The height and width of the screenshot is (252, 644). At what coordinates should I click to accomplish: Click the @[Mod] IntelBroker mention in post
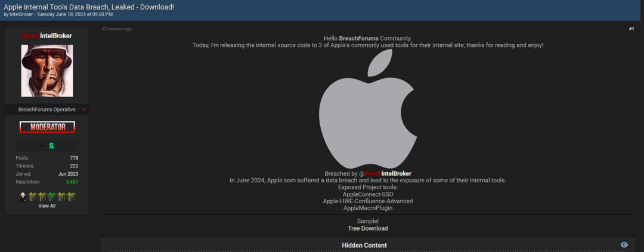coord(385,173)
